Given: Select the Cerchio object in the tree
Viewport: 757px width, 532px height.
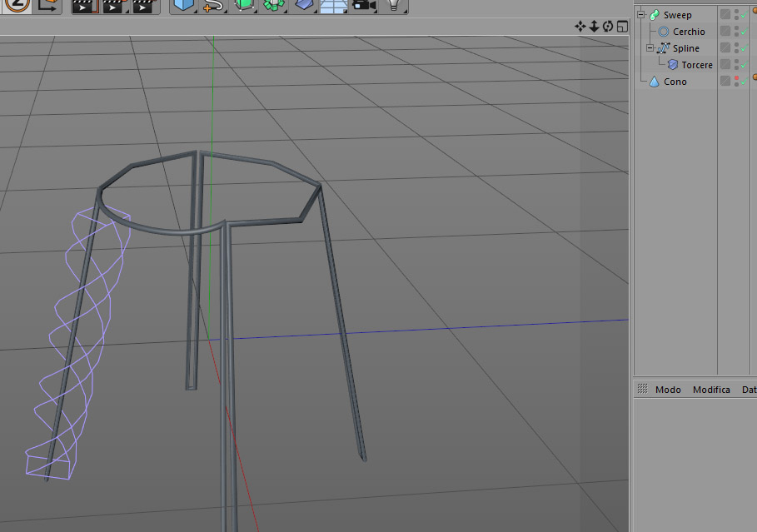Looking at the screenshot, I should coord(689,32).
